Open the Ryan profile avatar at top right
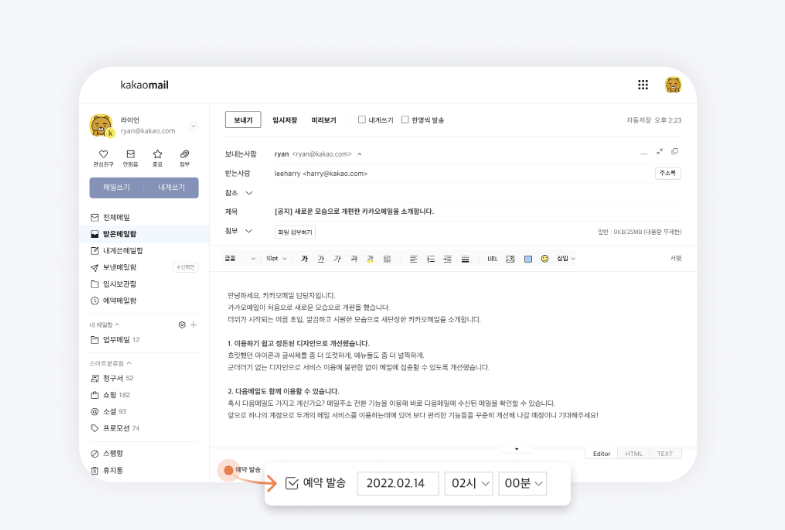Viewport: 785px width, 530px height. 673,85
